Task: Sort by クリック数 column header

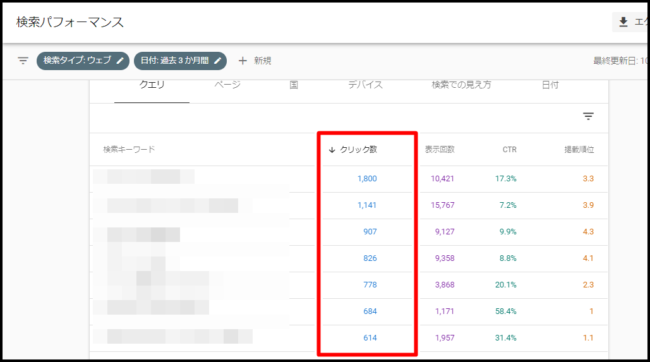Action: coord(359,150)
